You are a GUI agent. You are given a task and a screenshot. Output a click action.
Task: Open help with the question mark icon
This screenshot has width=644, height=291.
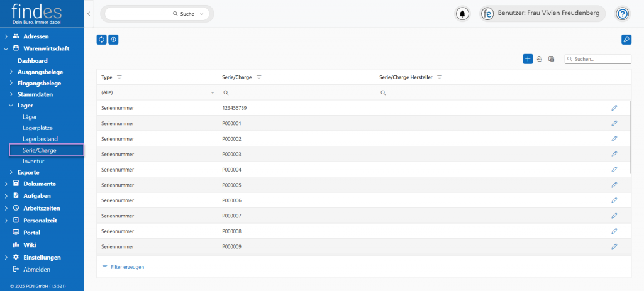(x=622, y=14)
